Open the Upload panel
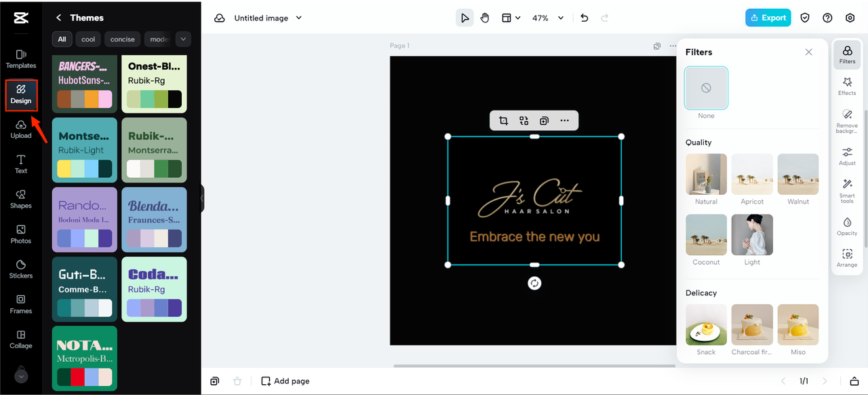The image size is (868, 395). coord(21,129)
